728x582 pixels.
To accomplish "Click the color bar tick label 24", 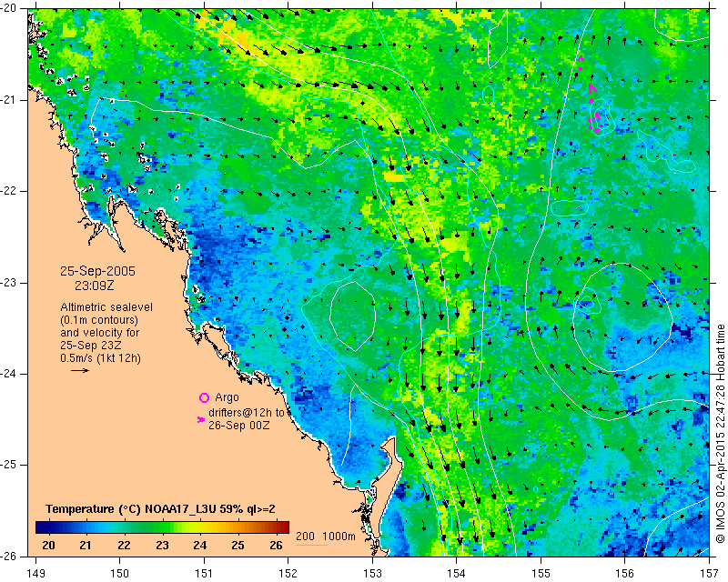I will coord(199,545).
